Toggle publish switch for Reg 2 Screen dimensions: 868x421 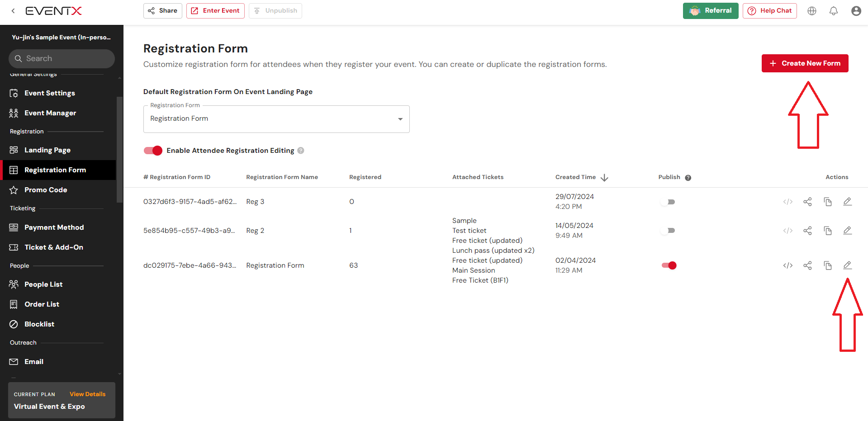pos(668,231)
